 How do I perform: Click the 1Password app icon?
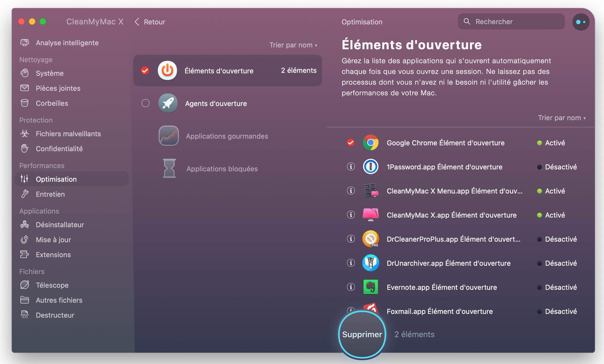pos(371,167)
